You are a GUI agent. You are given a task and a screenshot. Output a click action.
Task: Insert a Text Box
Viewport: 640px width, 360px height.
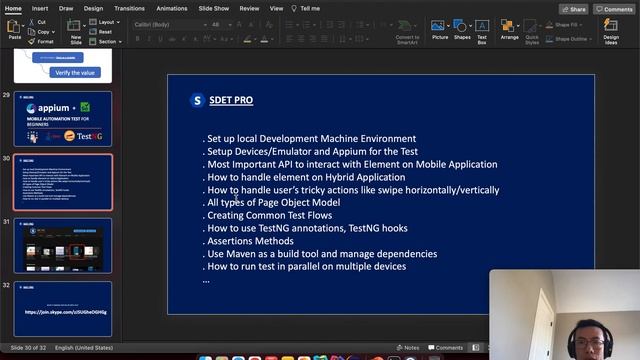point(482,26)
